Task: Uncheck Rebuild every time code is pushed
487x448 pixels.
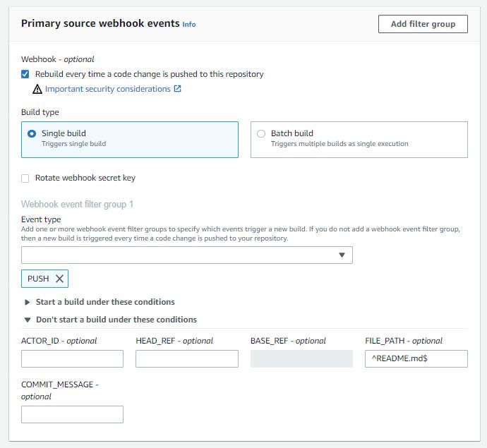Action: point(25,74)
